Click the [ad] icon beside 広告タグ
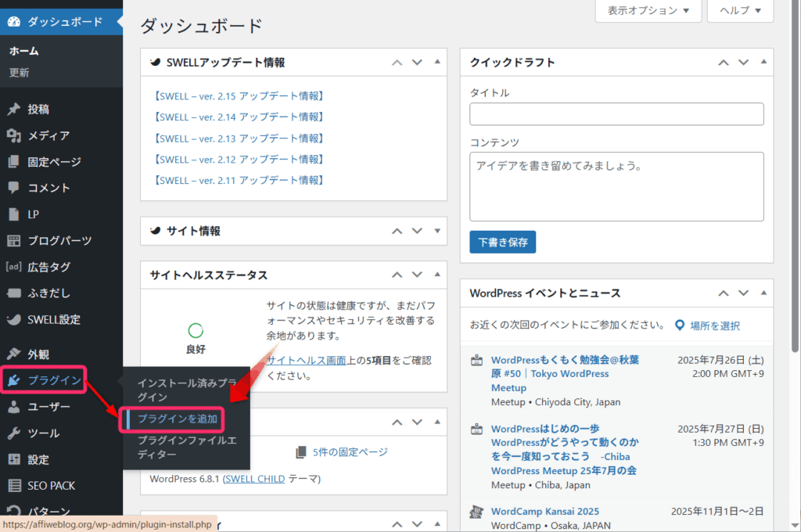This screenshot has width=801, height=532. tap(14, 266)
